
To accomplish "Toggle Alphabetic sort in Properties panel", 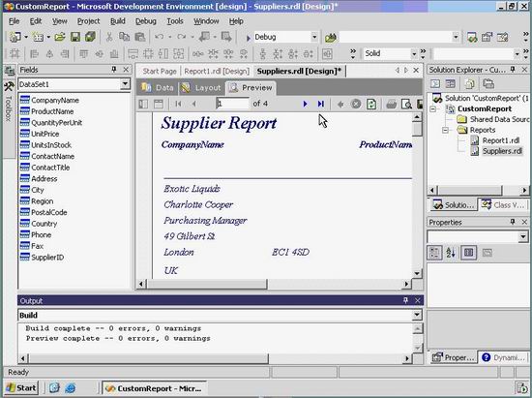I will [x=451, y=253].
